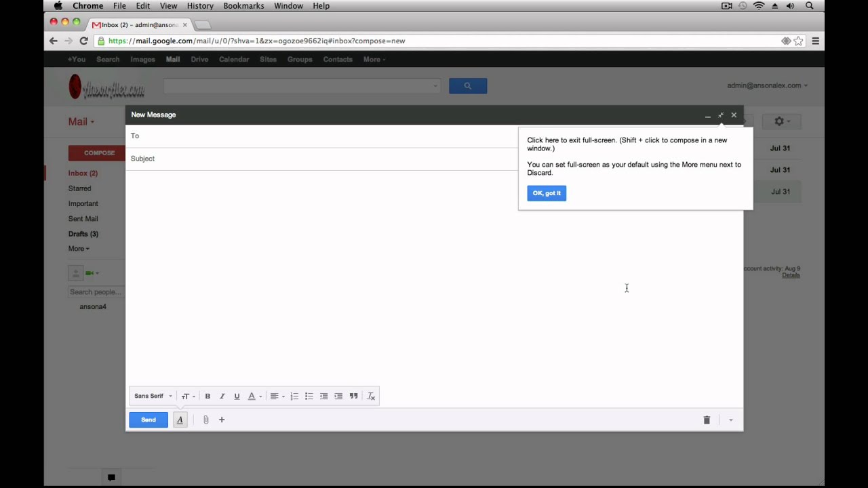Screen dimensions: 868x488
Task: Increase indent of message text
Action: [x=338, y=396]
